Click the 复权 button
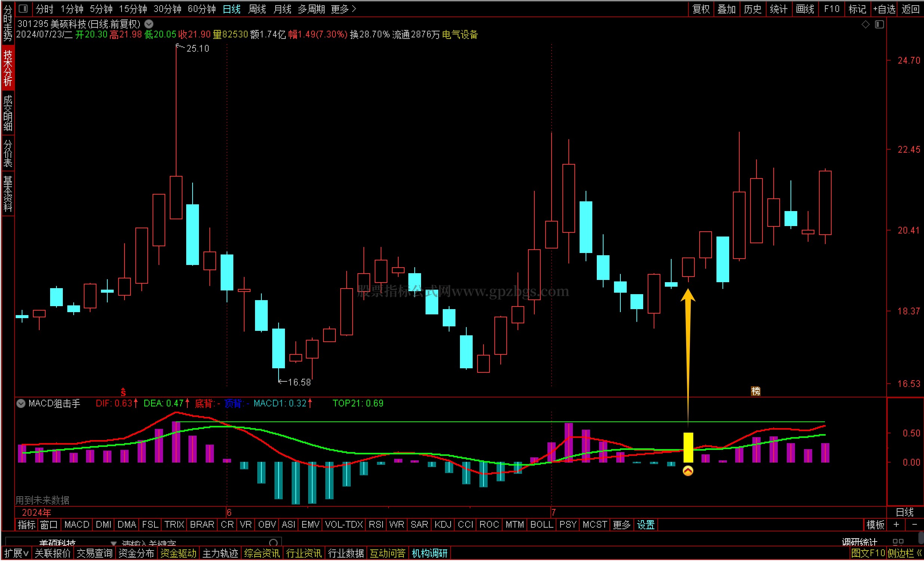 point(701,9)
